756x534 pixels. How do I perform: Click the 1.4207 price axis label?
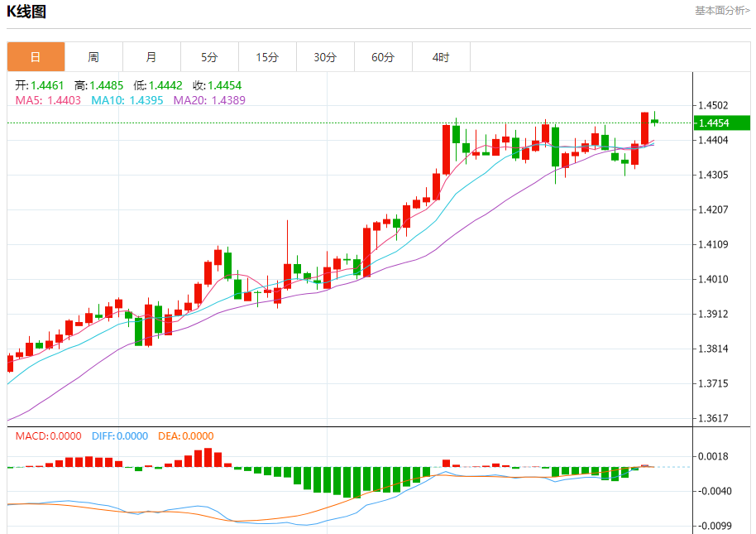coord(714,209)
